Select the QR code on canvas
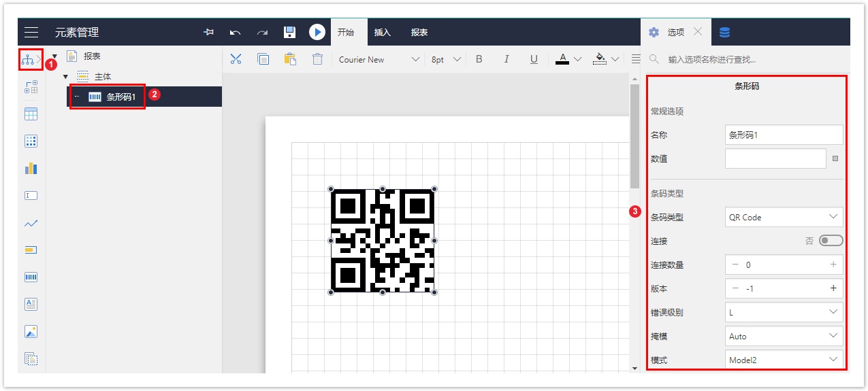This screenshot has width=868, height=391. click(383, 241)
